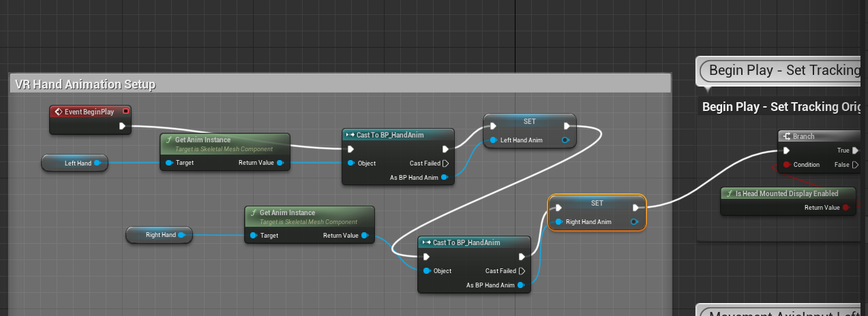Click Right Hand Anim input pin on SET node
The width and height of the screenshot is (868, 316).
[x=559, y=222]
